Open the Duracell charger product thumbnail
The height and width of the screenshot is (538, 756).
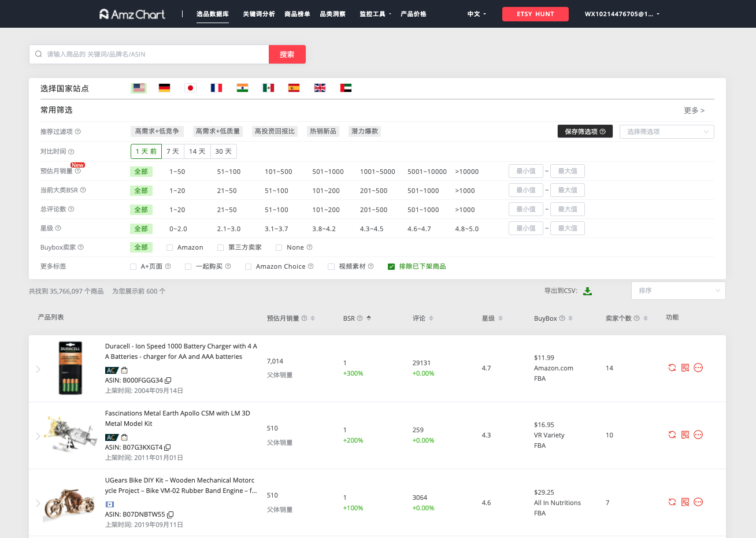(71, 368)
